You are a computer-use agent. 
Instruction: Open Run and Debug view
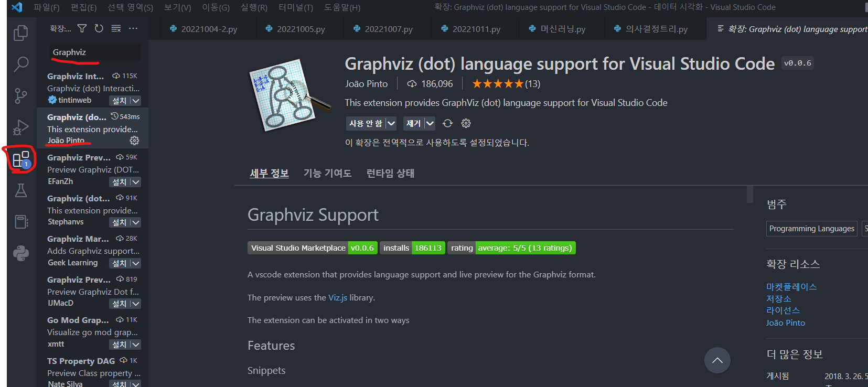pyautogui.click(x=20, y=127)
